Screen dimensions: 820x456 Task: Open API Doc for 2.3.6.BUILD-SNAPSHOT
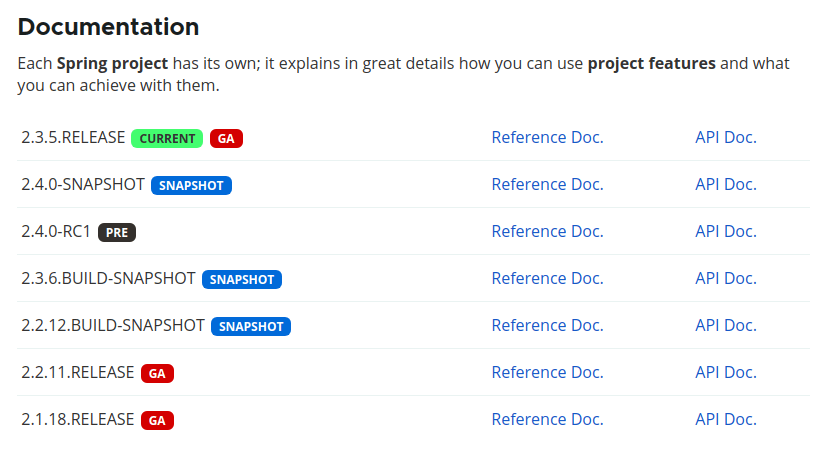[726, 279]
